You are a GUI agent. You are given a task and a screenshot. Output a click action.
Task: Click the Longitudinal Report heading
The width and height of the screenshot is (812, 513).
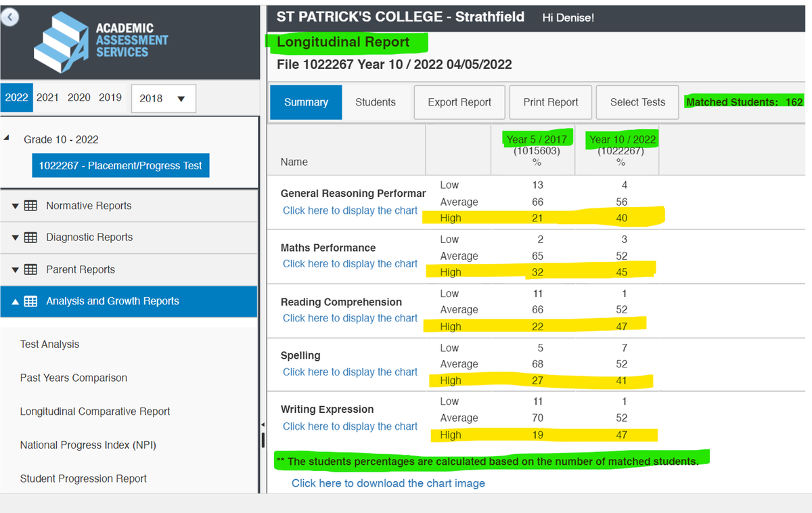click(x=343, y=42)
